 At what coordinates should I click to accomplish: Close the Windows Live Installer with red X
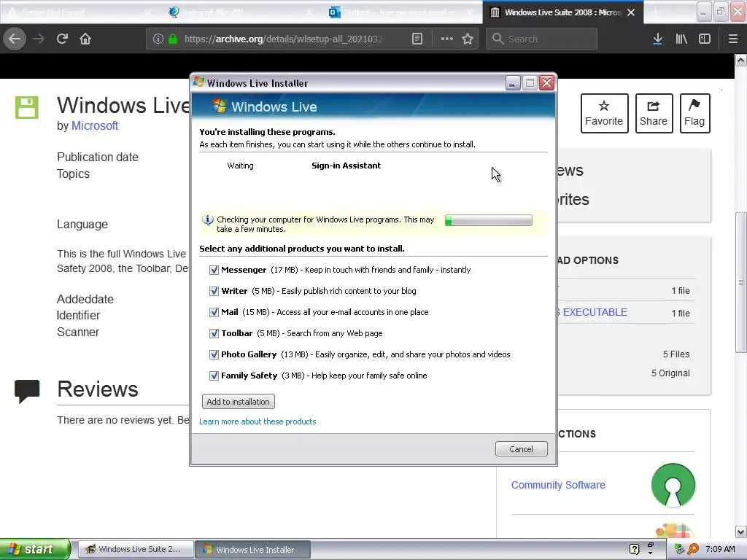(547, 83)
